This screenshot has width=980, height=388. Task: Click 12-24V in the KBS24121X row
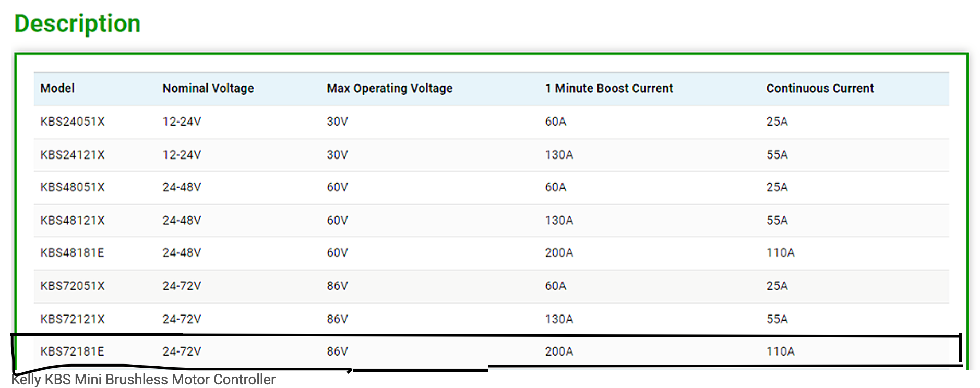pyautogui.click(x=182, y=155)
